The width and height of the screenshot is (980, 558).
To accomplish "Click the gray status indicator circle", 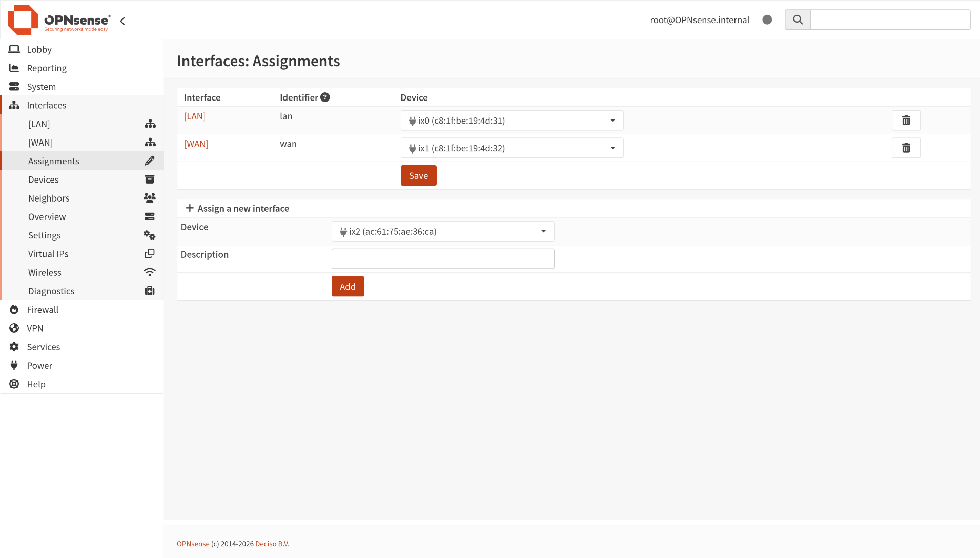I will 767,20.
